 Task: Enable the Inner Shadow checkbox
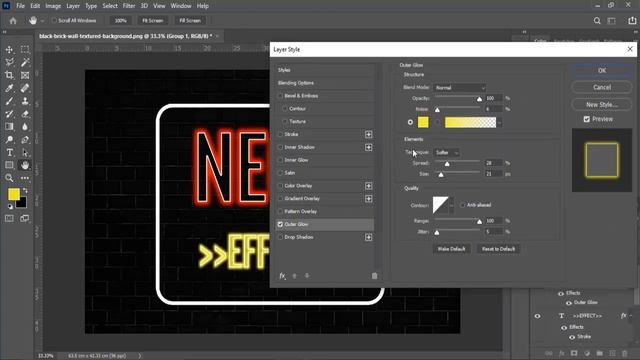280,147
